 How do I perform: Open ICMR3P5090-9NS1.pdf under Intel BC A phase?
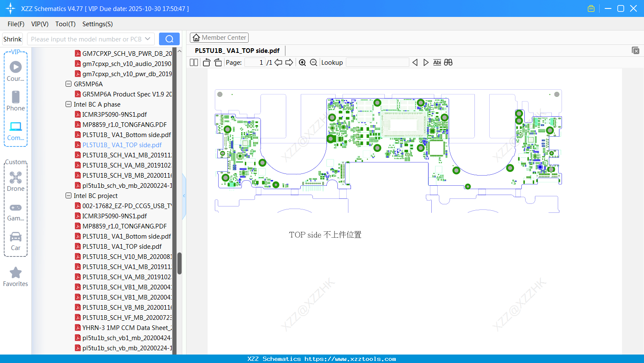[111, 114]
